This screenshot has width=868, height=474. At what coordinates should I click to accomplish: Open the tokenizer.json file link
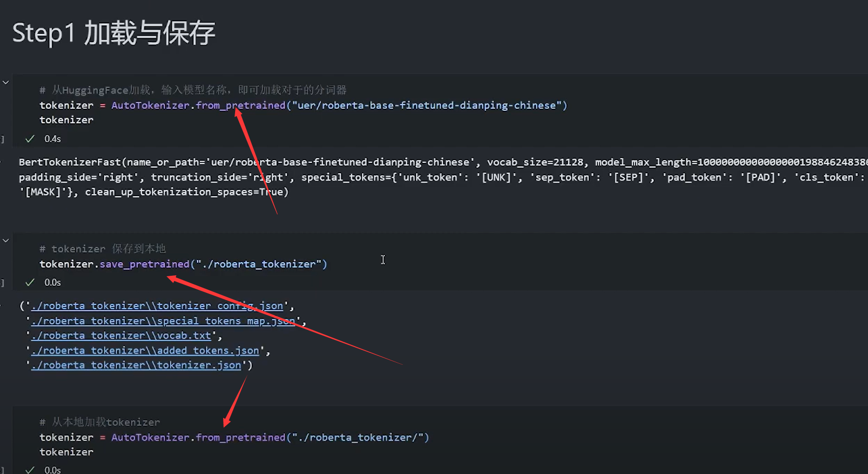pos(136,365)
